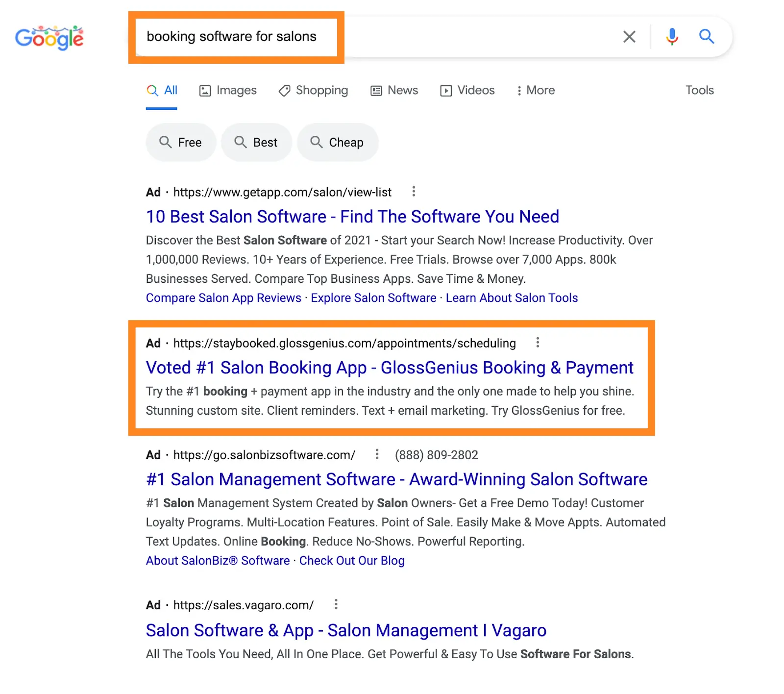This screenshot has height=694, width=784.
Task: Open the News results tab
Action: tap(394, 91)
